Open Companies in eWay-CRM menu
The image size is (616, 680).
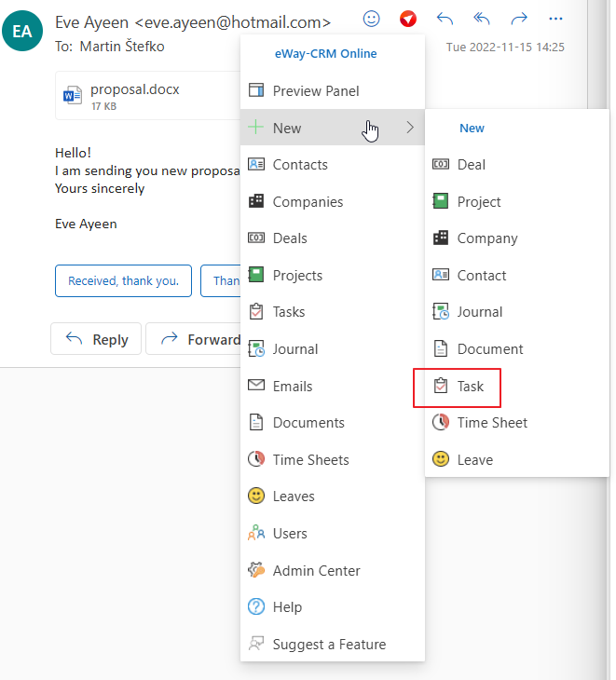(333, 201)
